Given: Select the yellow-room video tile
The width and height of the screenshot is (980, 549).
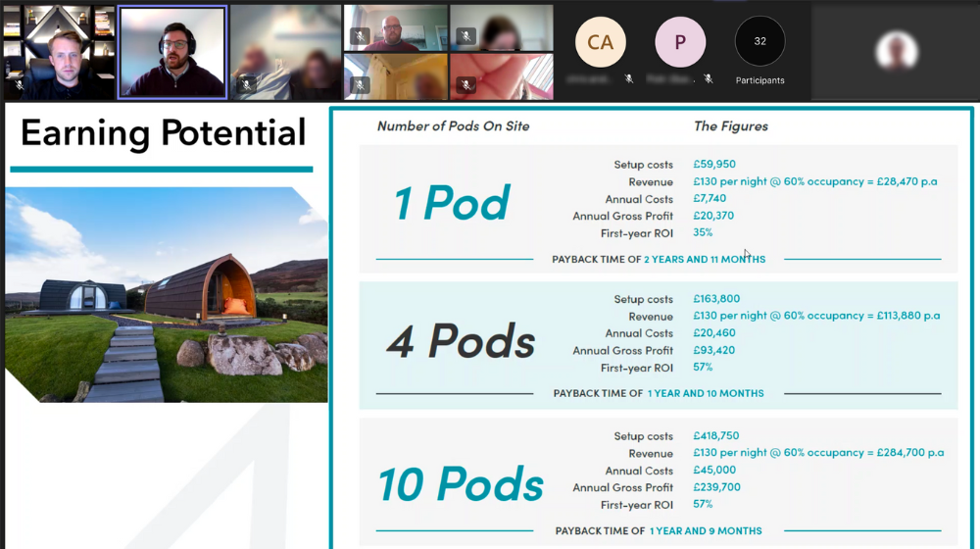Looking at the screenshot, I should pos(396,76).
